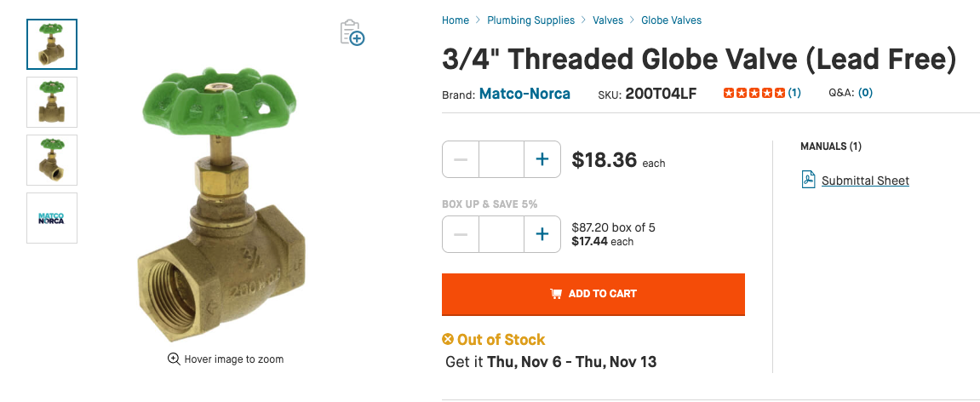This screenshot has height=402, width=980.
Task: Select the Matco Norca logo thumbnail
Action: (52, 218)
